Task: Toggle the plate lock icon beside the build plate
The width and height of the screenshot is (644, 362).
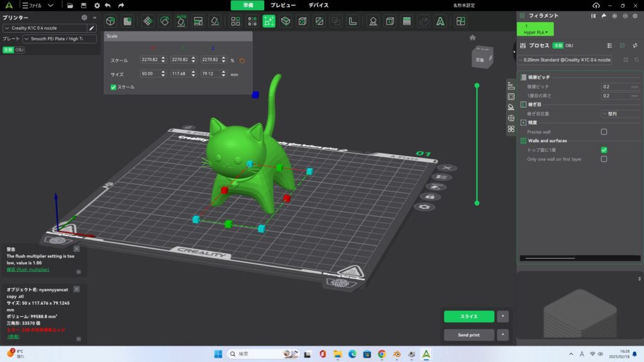Action: (x=430, y=196)
